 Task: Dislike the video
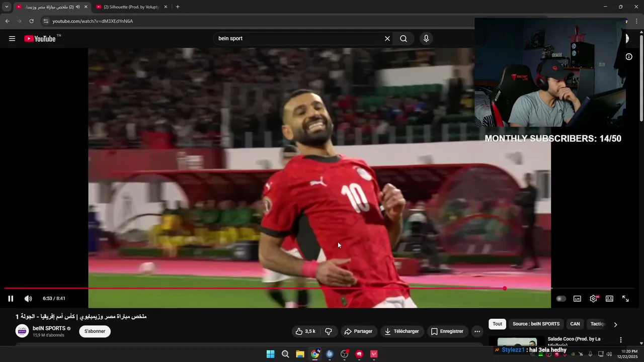click(x=329, y=331)
